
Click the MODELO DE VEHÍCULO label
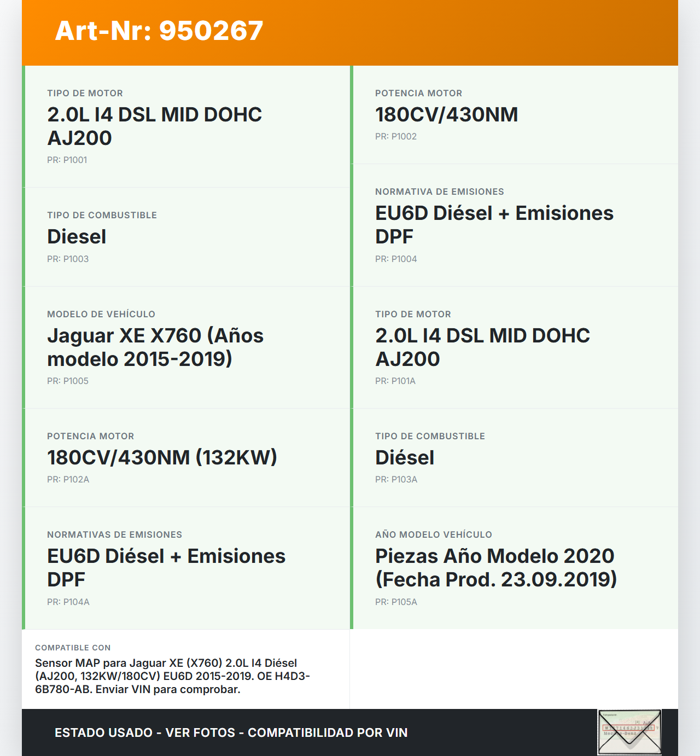pyautogui.click(x=101, y=315)
